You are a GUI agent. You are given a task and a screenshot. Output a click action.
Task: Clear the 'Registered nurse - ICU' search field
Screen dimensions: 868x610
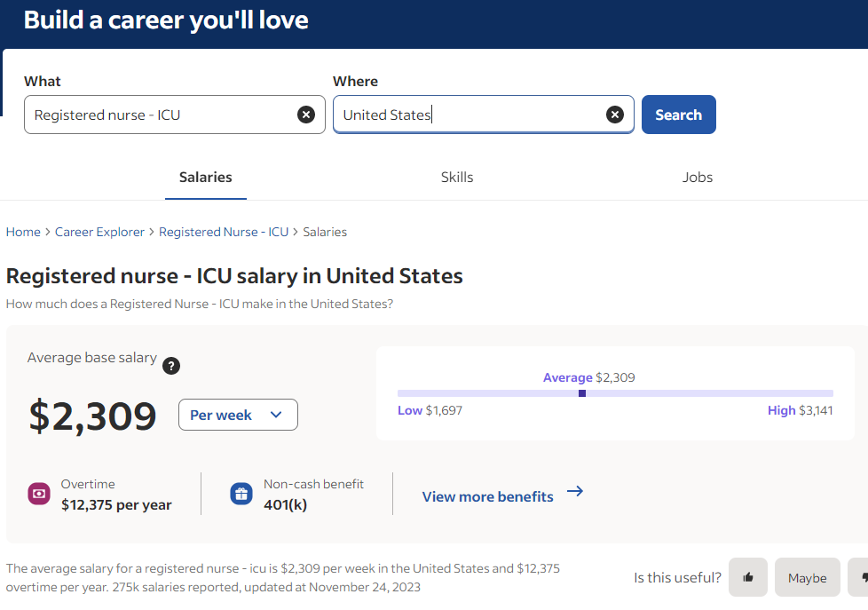pyautogui.click(x=305, y=115)
